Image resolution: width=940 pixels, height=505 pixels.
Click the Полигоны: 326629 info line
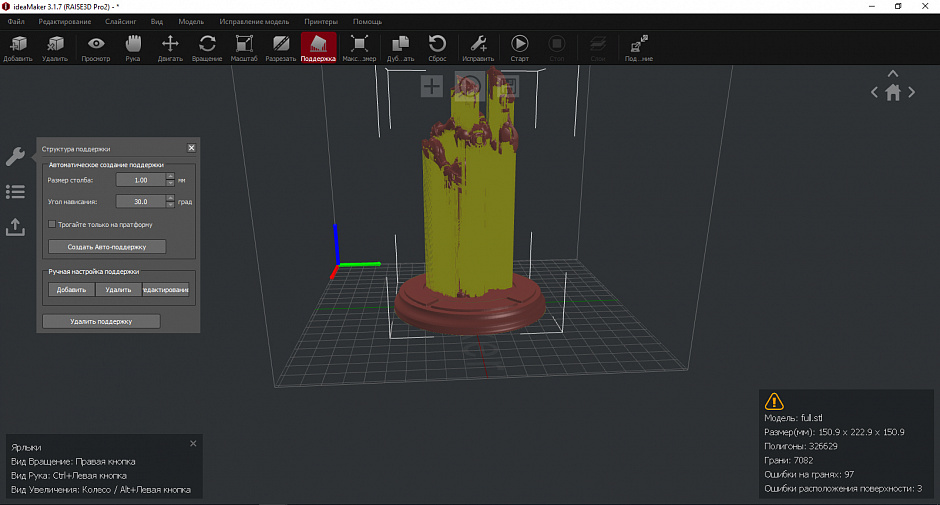(800, 446)
